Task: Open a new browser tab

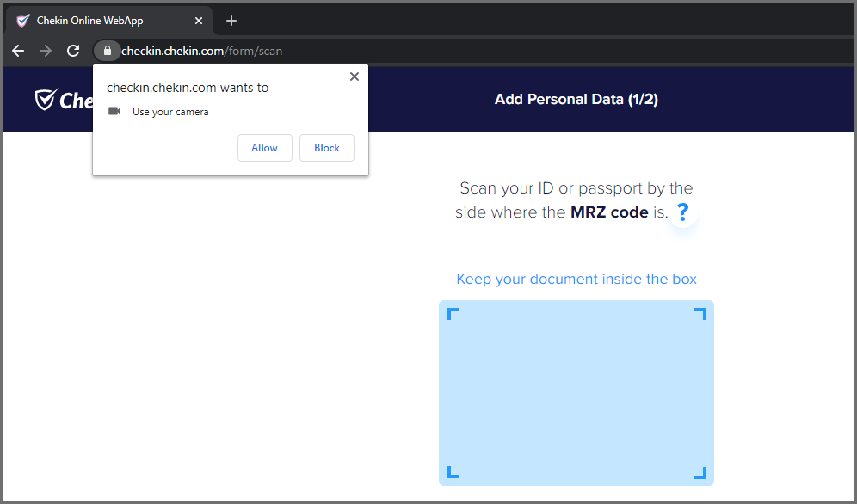Action: point(231,21)
